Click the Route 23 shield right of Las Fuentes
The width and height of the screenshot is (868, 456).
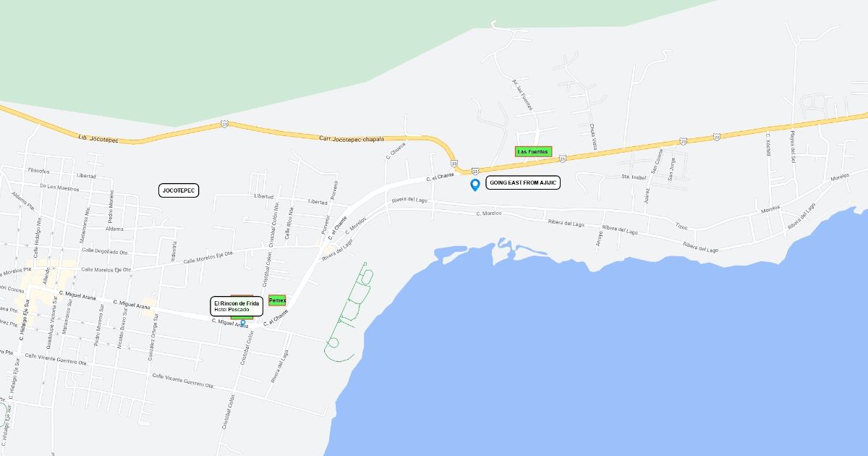(x=563, y=157)
